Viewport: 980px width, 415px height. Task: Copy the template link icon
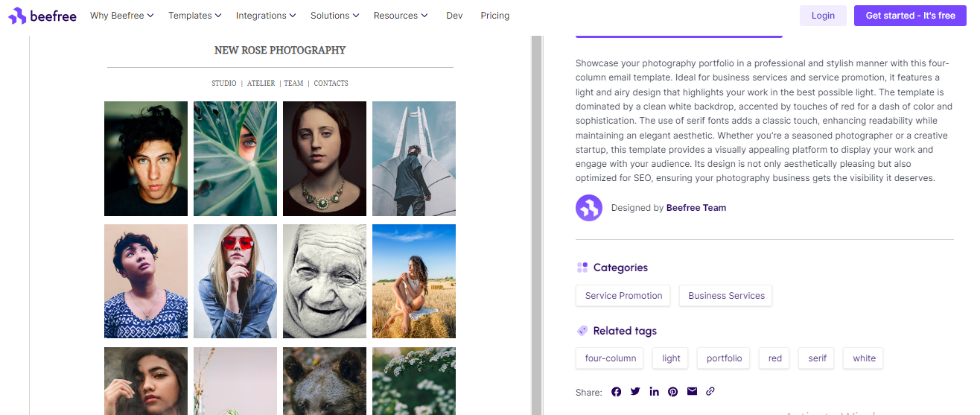click(x=710, y=391)
